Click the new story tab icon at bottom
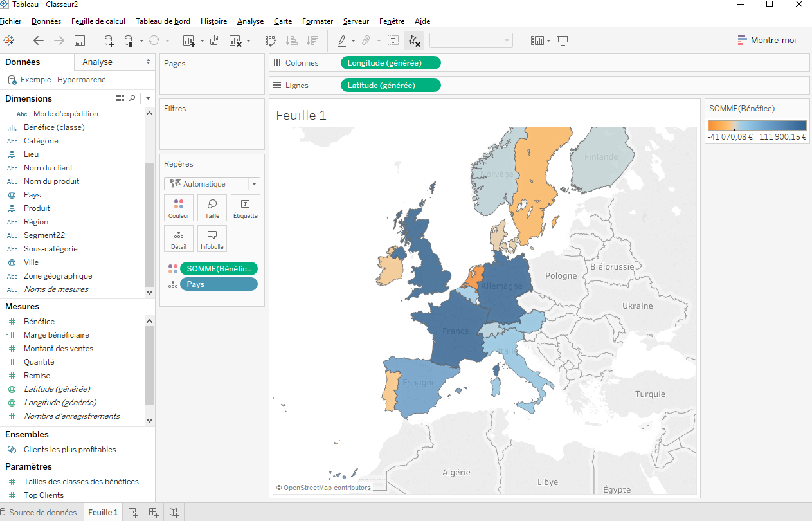Image resolution: width=812 pixels, height=521 pixels. (174, 513)
